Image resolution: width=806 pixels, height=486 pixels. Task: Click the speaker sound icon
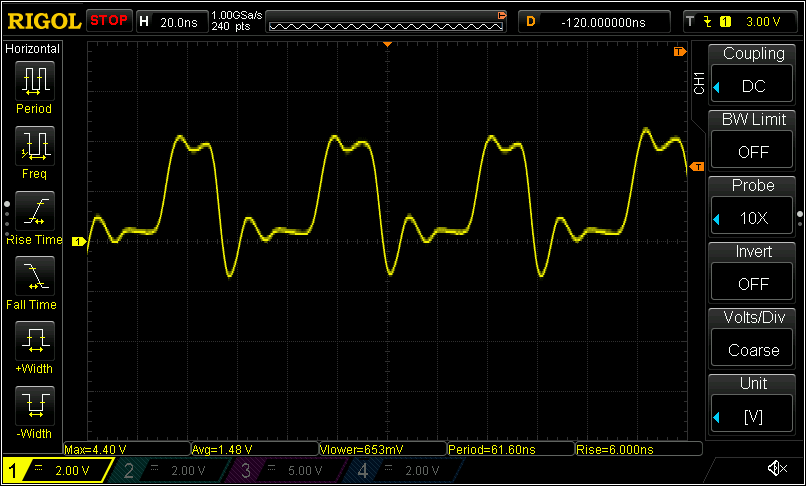click(776, 468)
